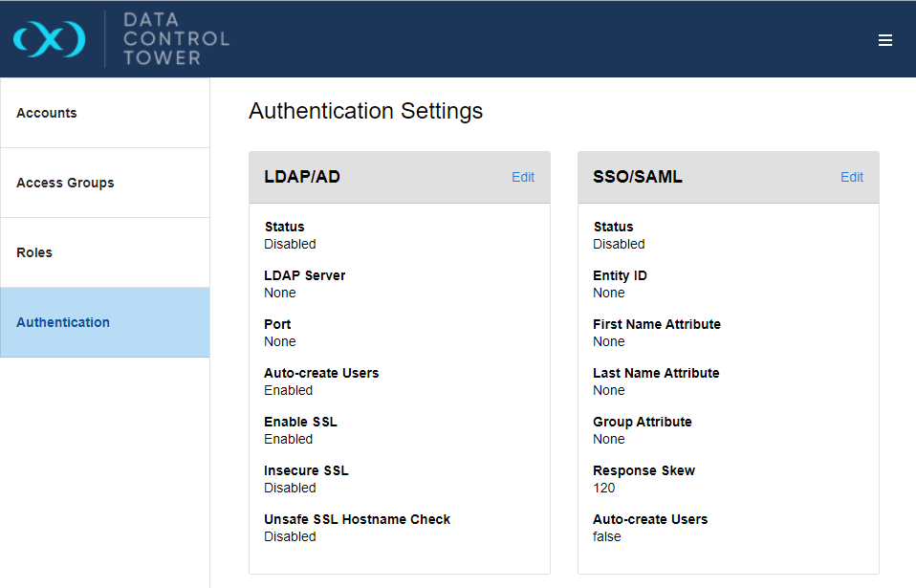The image size is (916, 588).
Task: Click the Authentication Settings page heading
Action: (x=365, y=111)
